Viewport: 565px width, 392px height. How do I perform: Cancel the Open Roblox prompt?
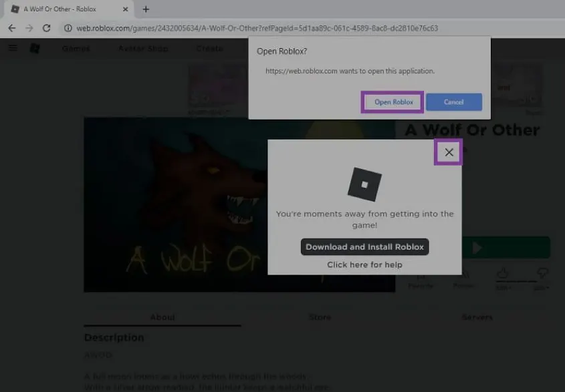pos(453,102)
